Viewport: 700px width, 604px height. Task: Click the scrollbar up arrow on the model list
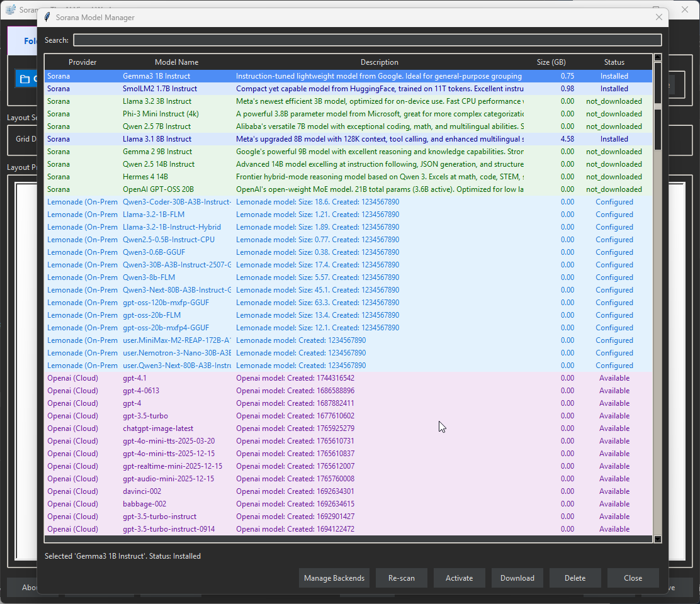coord(657,57)
